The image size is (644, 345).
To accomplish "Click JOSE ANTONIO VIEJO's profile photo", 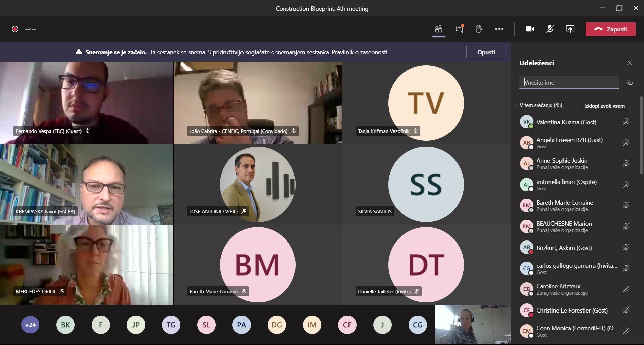I will (x=258, y=185).
